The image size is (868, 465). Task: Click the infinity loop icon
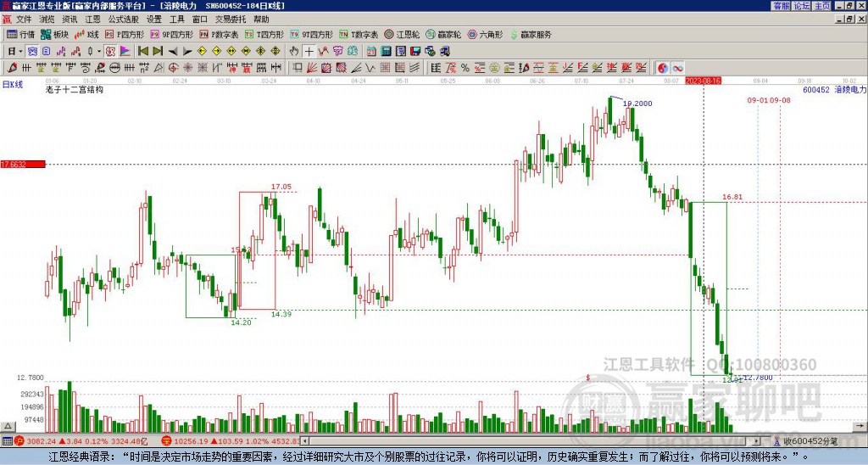point(677,68)
